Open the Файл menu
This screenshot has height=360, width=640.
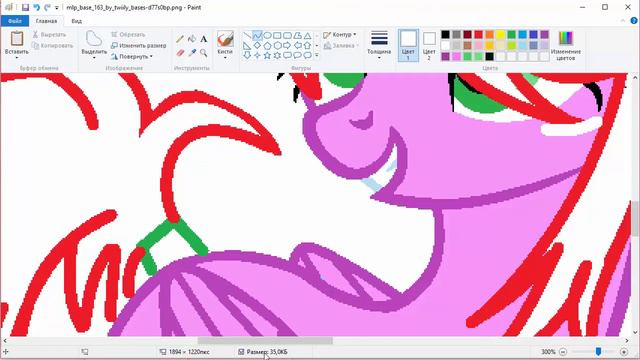pyautogui.click(x=15, y=21)
